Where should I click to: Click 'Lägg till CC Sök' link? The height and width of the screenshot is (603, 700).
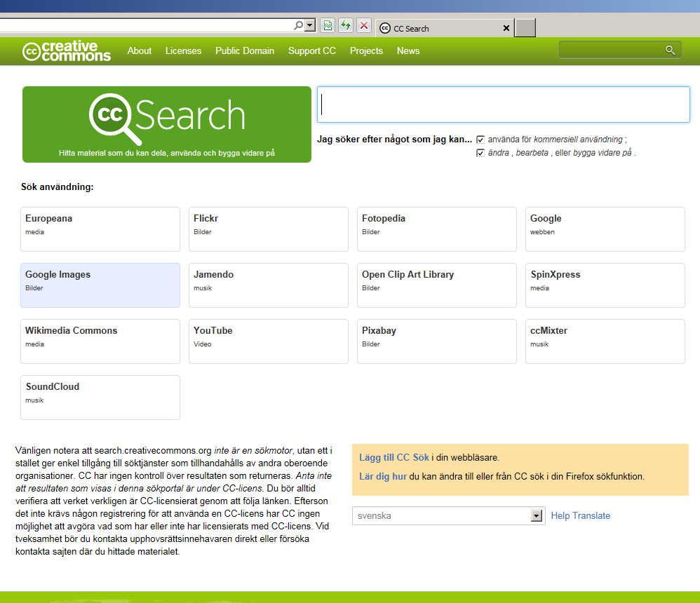tap(393, 457)
